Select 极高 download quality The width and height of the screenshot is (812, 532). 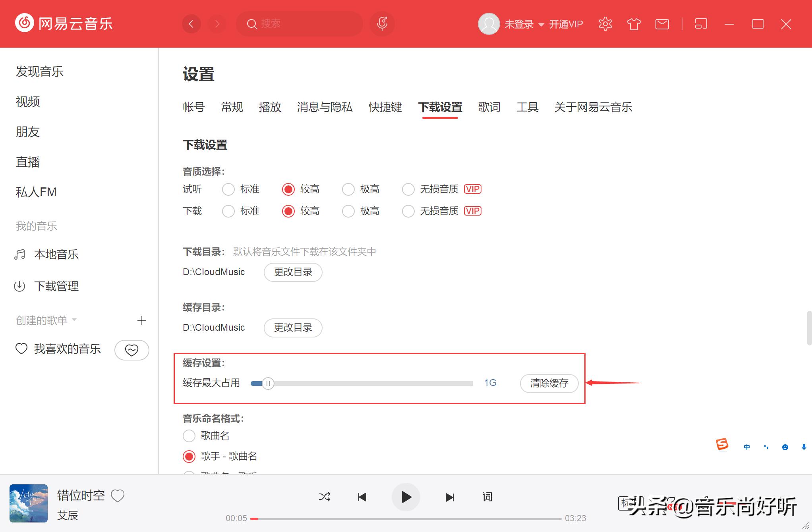coord(348,211)
